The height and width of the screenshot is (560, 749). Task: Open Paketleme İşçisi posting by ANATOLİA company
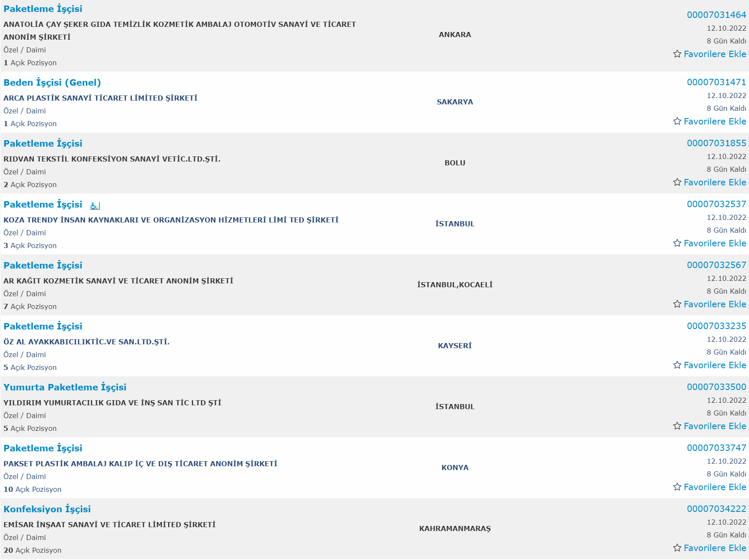pos(43,9)
